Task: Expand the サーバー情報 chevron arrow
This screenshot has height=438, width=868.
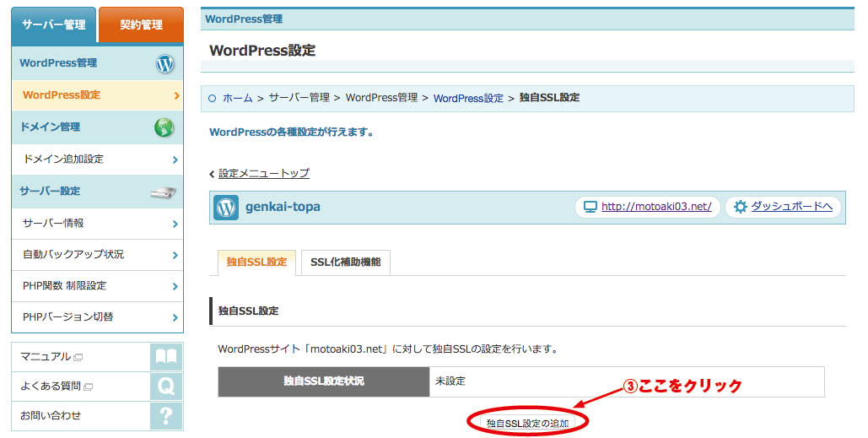Action: pos(175,224)
